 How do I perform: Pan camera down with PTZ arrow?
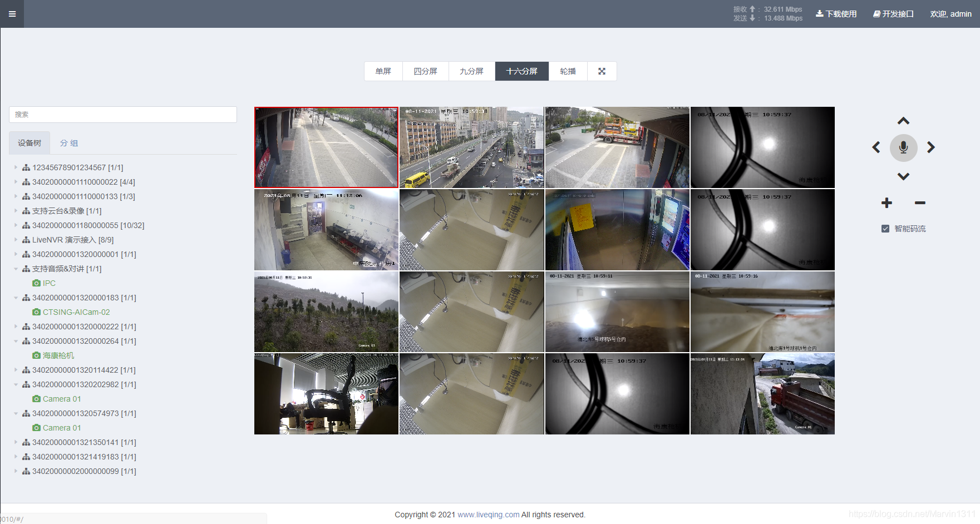pos(903,176)
